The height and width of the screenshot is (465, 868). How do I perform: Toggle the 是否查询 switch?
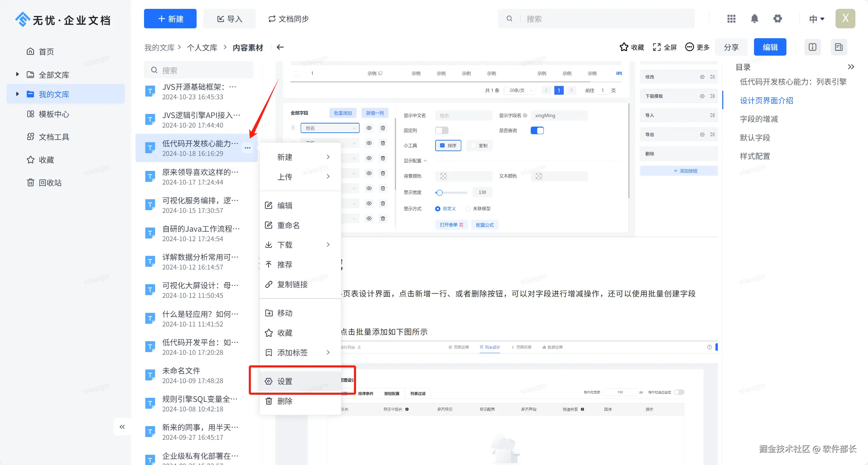tap(537, 131)
